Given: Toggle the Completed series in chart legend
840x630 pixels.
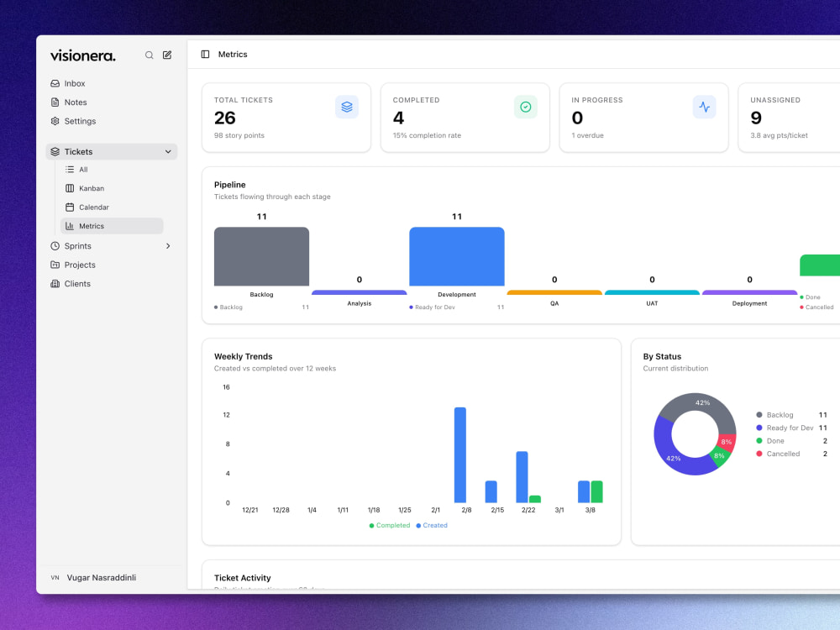Looking at the screenshot, I should 390,526.
